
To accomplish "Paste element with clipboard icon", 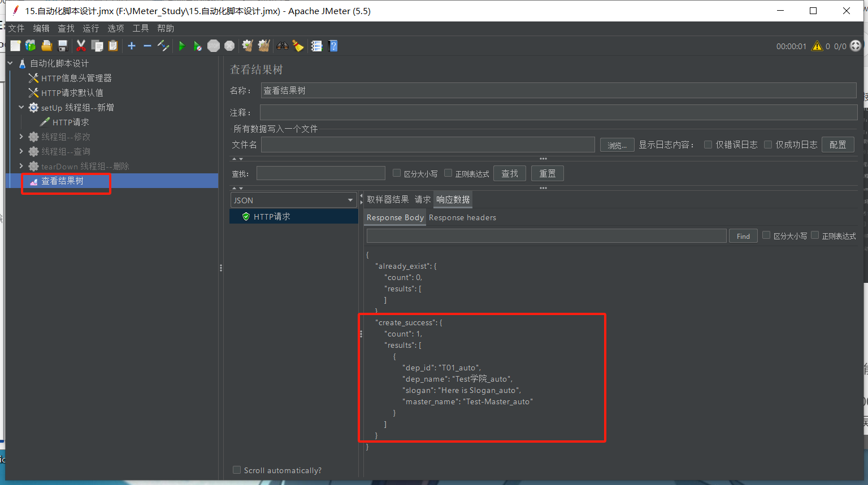I will point(113,46).
